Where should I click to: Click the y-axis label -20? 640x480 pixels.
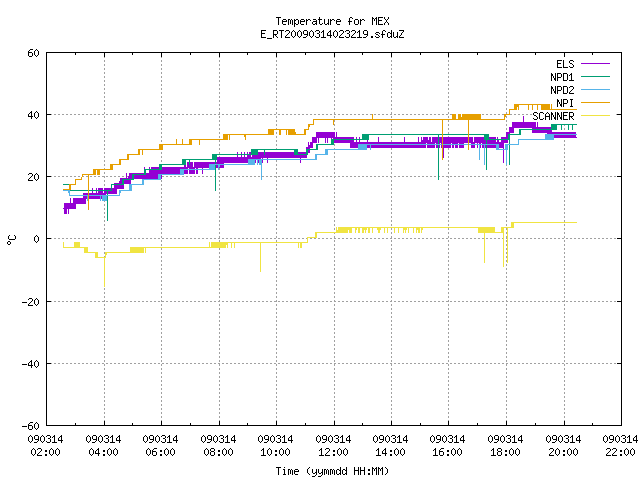[x=31, y=302]
